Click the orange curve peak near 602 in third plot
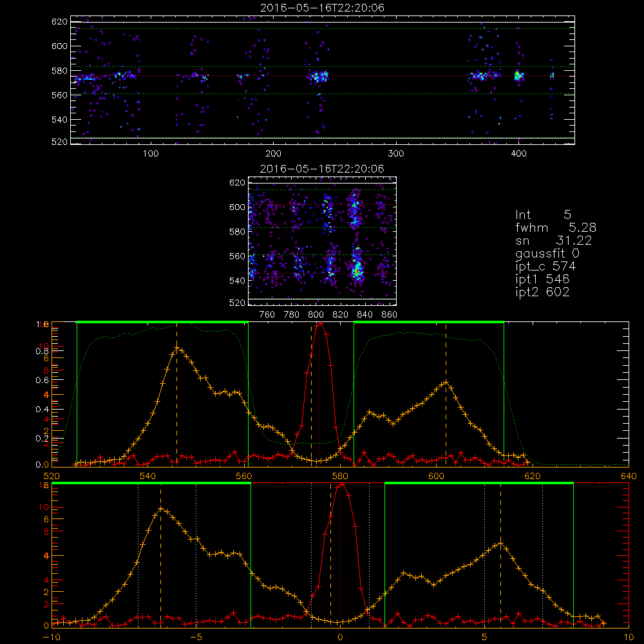Viewport: 644px width, 644px height. click(x=446, y=383)
